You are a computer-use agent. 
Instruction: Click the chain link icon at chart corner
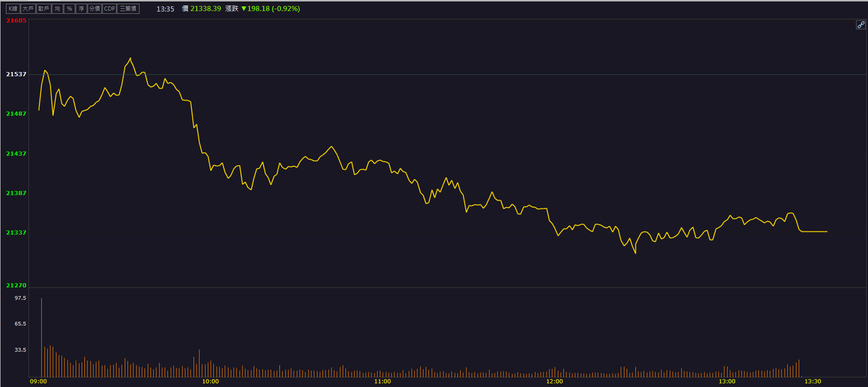860,25
